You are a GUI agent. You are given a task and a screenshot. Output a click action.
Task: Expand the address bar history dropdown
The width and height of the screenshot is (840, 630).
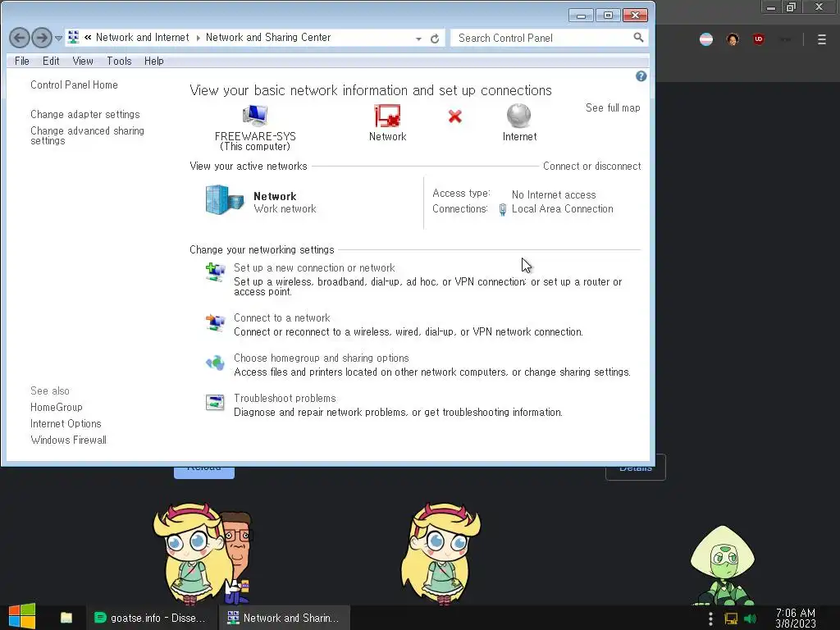click(418, 39)
